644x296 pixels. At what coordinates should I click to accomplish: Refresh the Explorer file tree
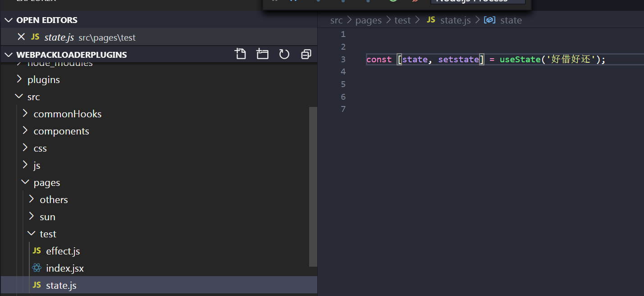coord(284,54)
